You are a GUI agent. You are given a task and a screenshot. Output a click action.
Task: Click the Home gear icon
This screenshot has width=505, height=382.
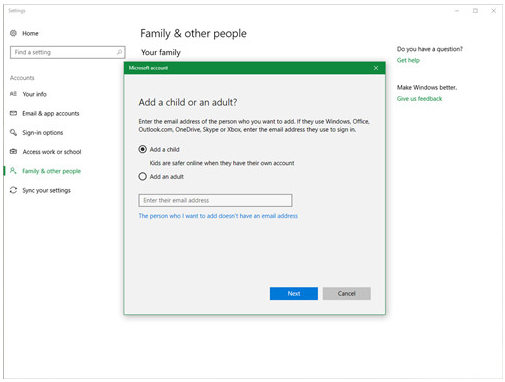[13, 33]
